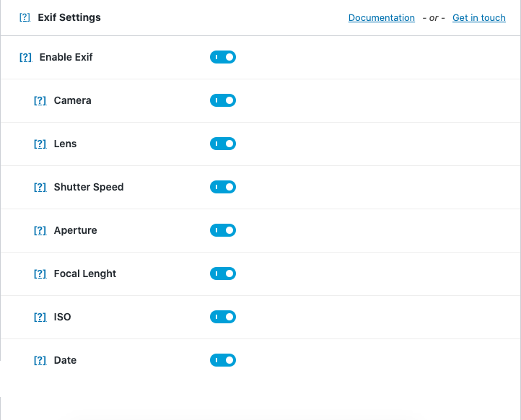This screenshot has height=420, width=521.
Task: Disable the Date toggle switch
Action: pyautogui.click(x=223, y=360)
